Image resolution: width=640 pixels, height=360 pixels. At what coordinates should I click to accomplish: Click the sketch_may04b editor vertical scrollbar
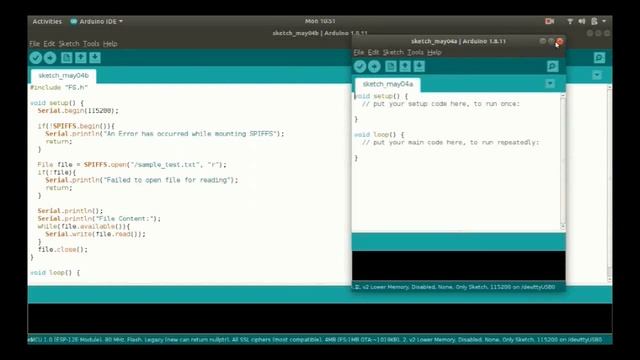(609, 184)
